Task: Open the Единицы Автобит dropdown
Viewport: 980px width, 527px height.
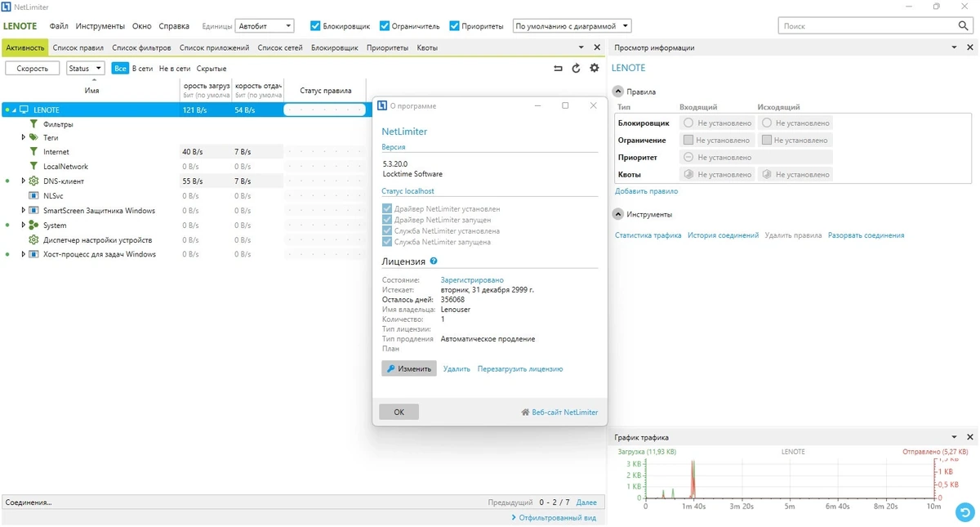Action: click(265, 26)
